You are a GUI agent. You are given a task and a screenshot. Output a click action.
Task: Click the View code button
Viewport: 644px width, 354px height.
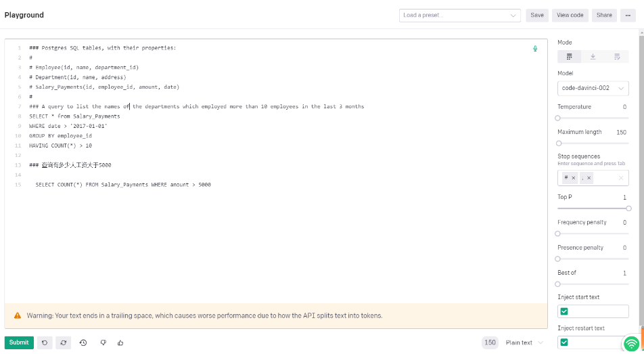tap(570, 15)
